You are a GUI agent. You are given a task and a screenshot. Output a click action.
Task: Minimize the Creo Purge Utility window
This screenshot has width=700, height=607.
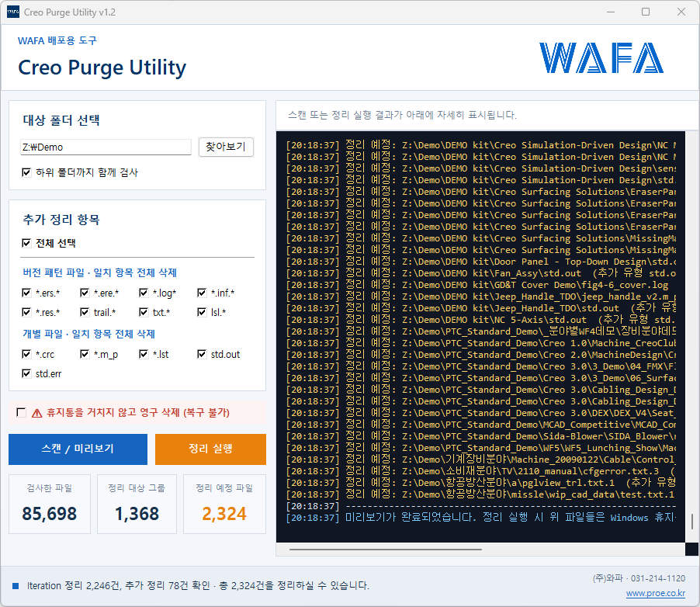[x=611, y=12]
